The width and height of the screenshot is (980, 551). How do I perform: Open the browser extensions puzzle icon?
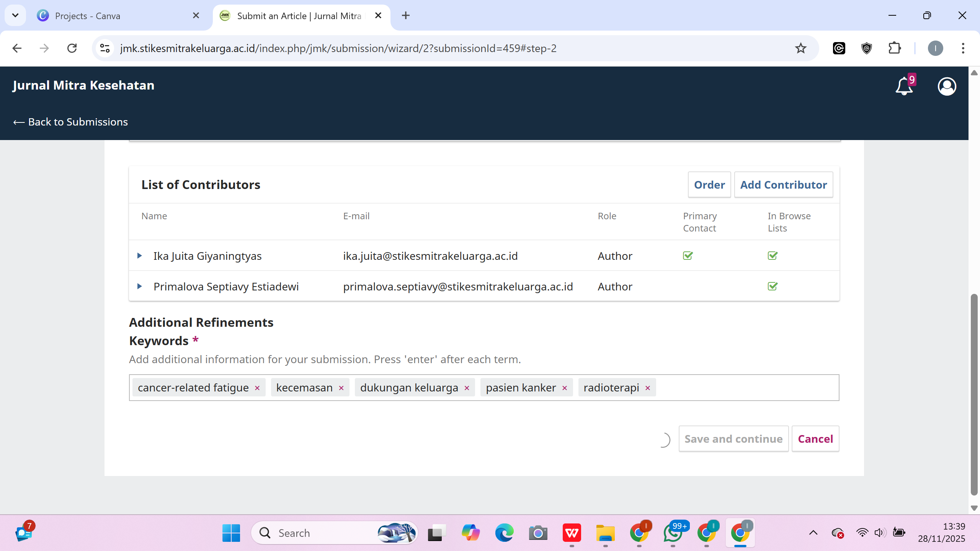pyautogui.click(x=894, y=48)
